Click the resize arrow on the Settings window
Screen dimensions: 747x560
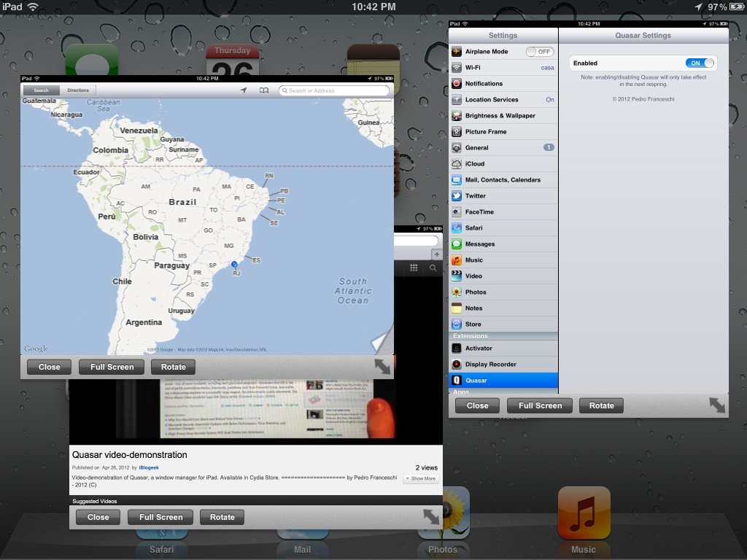click(717, 405)
